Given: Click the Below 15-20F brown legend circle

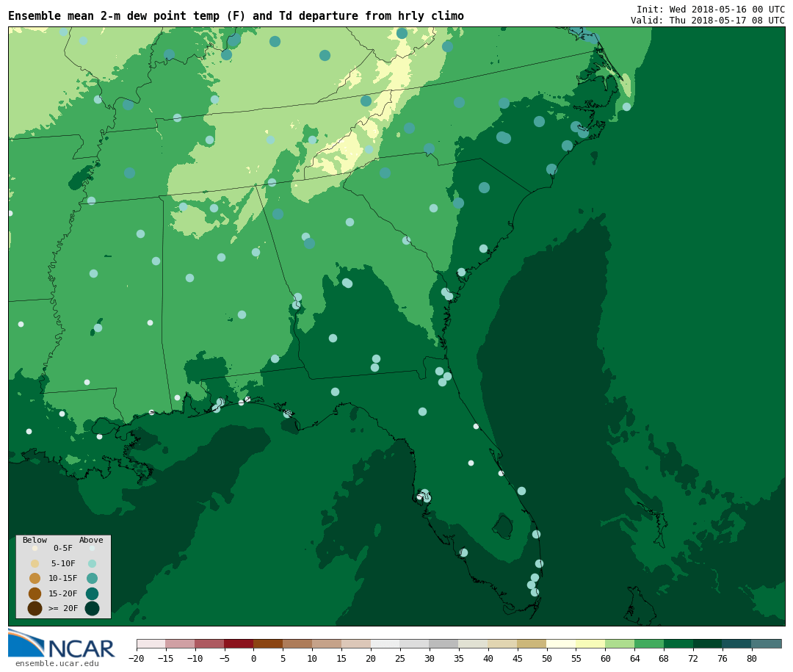Looking at the screenshot, I should [35, 593].
